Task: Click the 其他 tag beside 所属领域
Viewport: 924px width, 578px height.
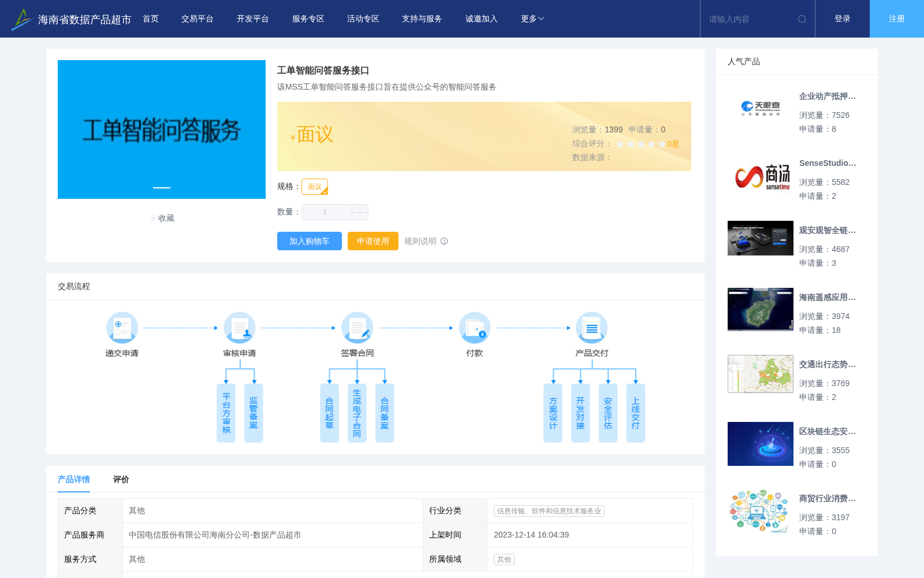Action: [504, 560]
